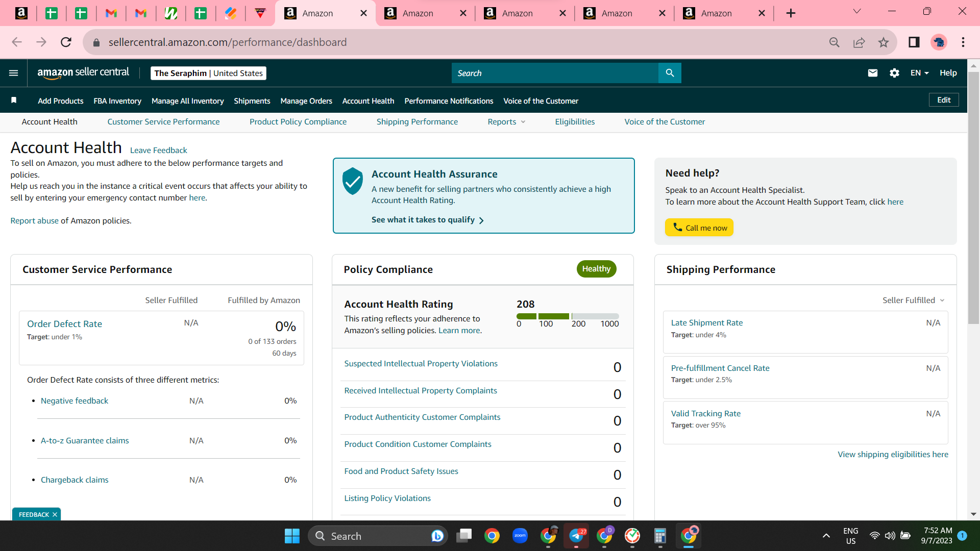Go back using browser back arrow
Image resolution: width=980 pixels, height=551 pixels.
[x=17, y=42]
